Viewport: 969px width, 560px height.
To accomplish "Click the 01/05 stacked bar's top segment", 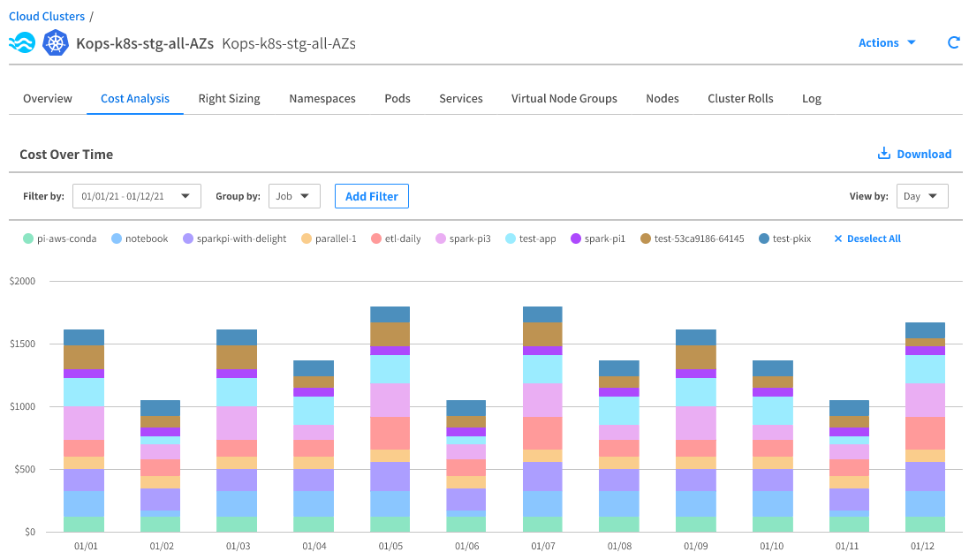I will tap(390, 314).
